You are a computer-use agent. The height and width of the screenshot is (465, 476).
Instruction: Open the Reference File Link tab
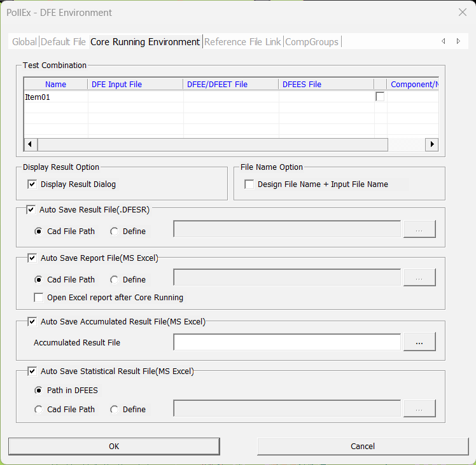tap(242, 42)
